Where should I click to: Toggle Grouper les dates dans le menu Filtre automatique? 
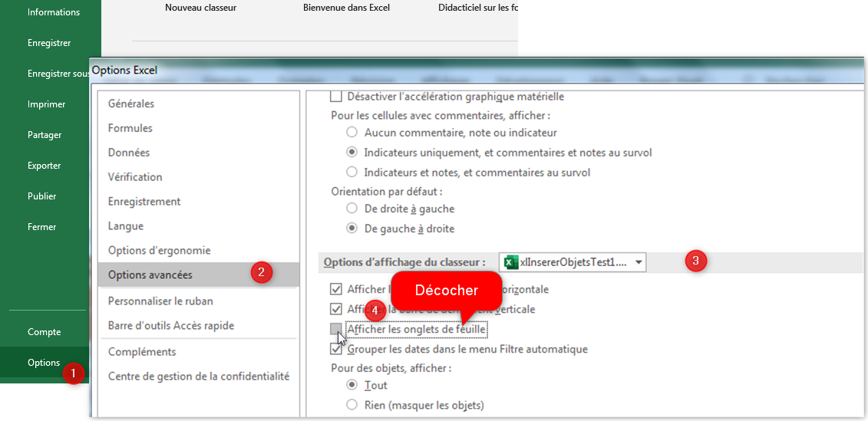[336, 349]
